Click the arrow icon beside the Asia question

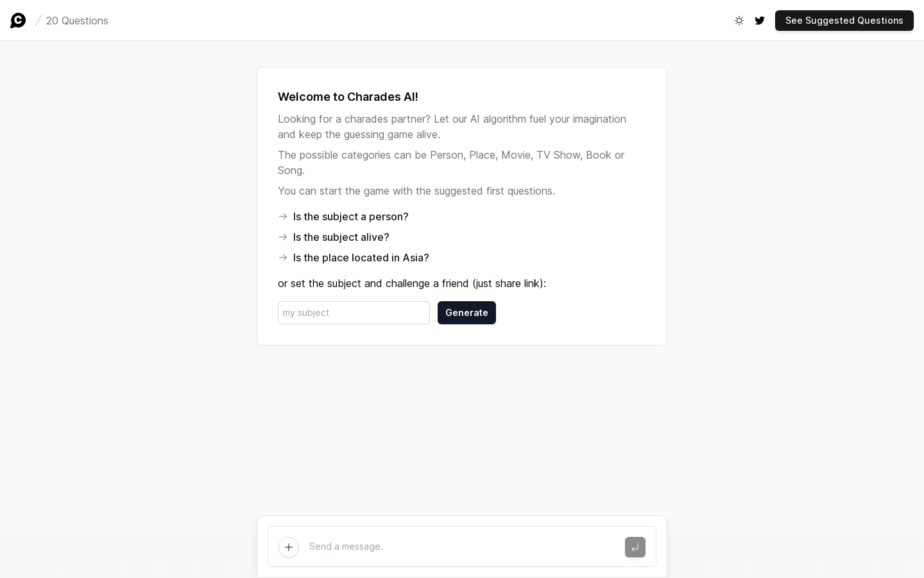click(283, 258)
